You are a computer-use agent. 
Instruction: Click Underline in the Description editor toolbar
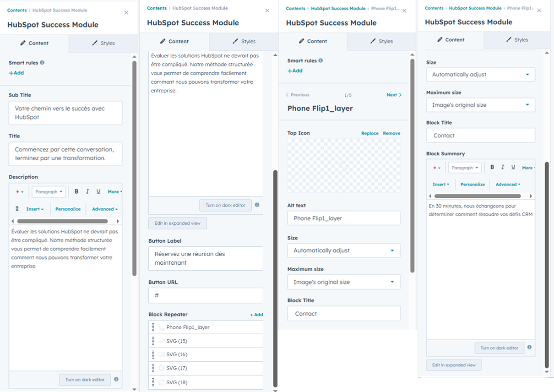click(x=98, y=191)
